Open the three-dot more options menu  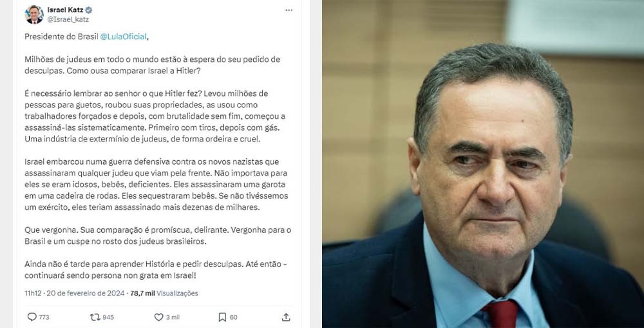(x=289, y=10)
